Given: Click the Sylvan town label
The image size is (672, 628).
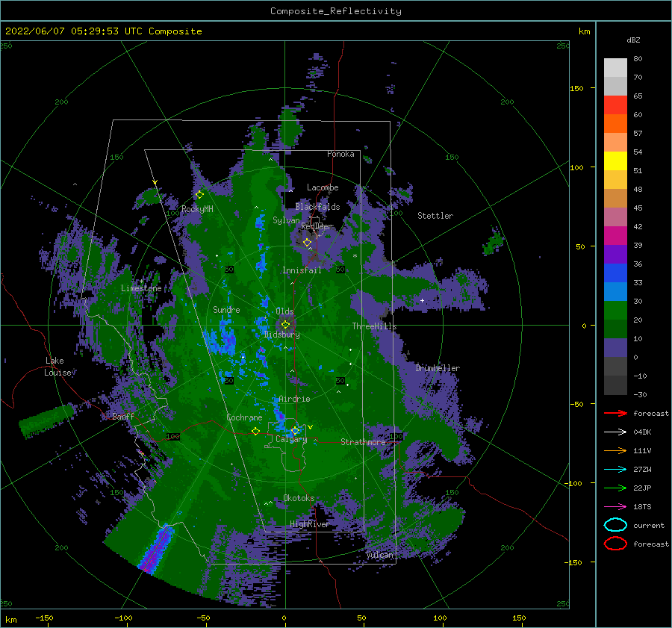Looking at the screenshot, I should click(x=286, y=220).
